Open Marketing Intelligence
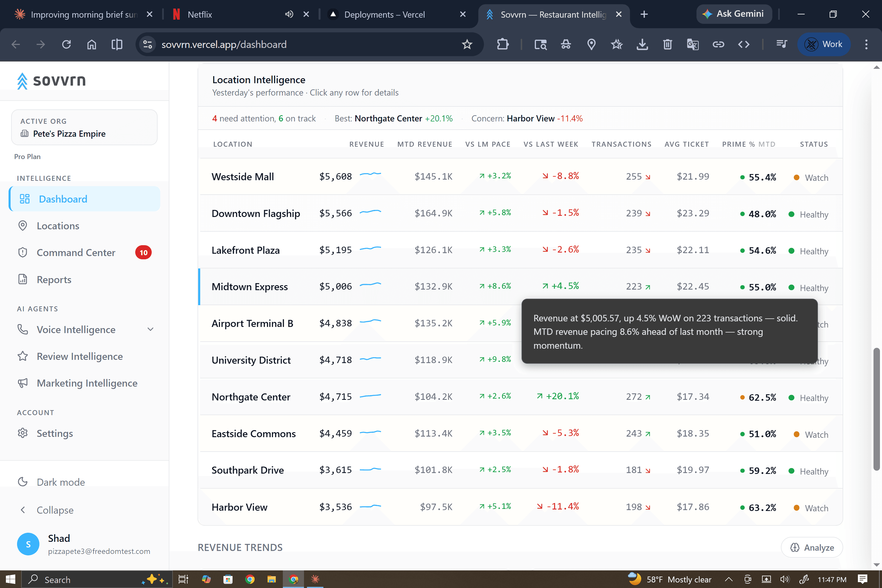Screen dimensions: 882x588 pos(87,383)
